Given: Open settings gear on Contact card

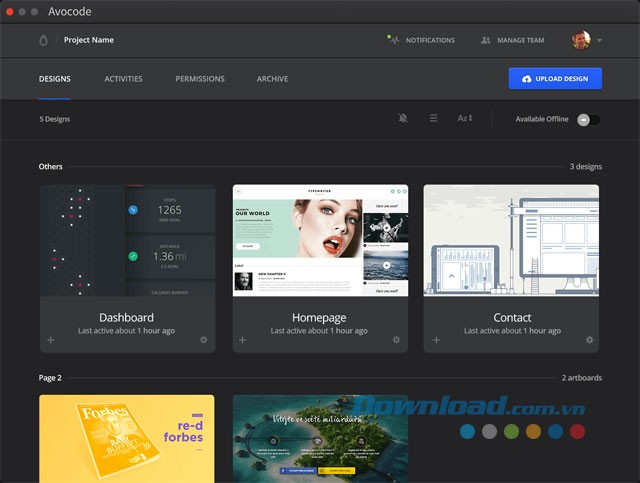Looking at the screenshot, I should point(589,340).
